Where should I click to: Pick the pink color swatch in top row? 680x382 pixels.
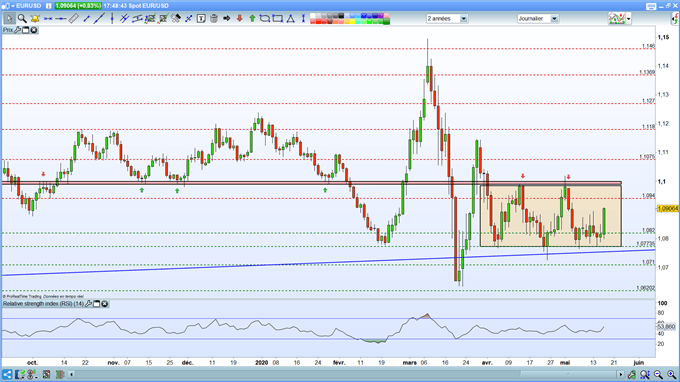click(x=386, y=16)
